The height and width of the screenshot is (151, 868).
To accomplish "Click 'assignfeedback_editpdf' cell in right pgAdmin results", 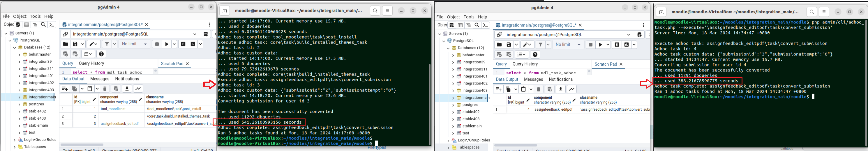I will (554, 110).
